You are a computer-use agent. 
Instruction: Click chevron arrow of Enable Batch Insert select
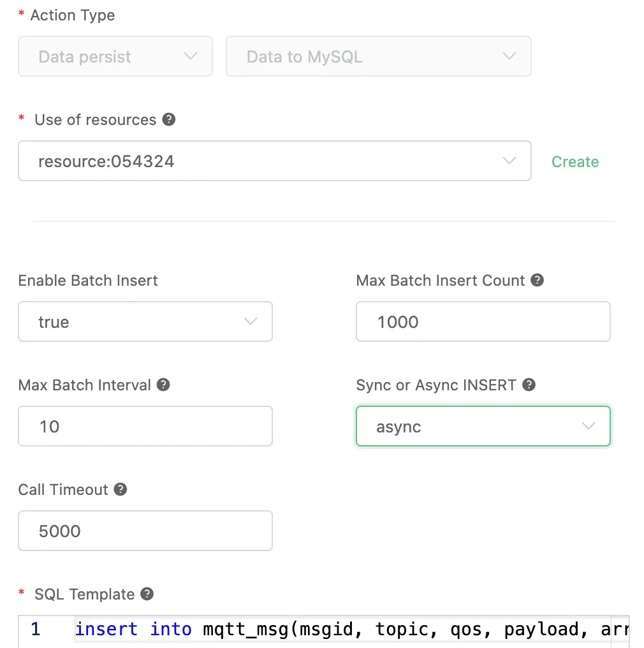point(251,321)
